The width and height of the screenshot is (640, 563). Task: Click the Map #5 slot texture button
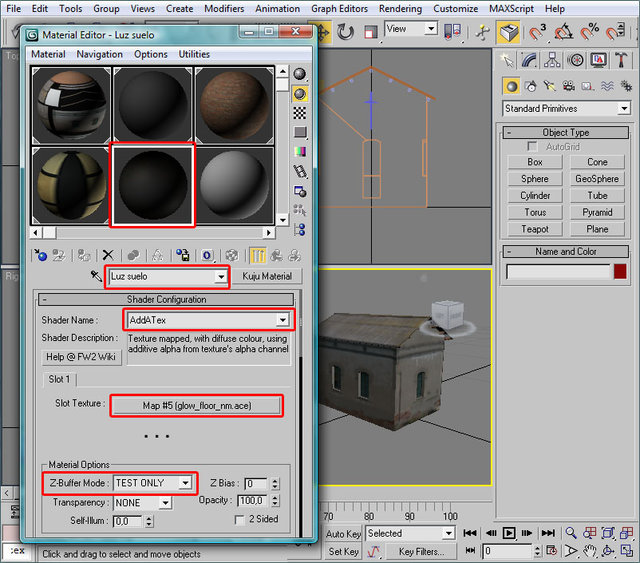(x=195, y=405)
